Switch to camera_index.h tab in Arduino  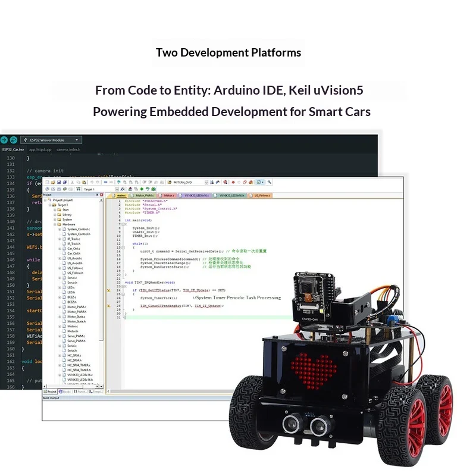pyautogui.click(x=68, y=149)
